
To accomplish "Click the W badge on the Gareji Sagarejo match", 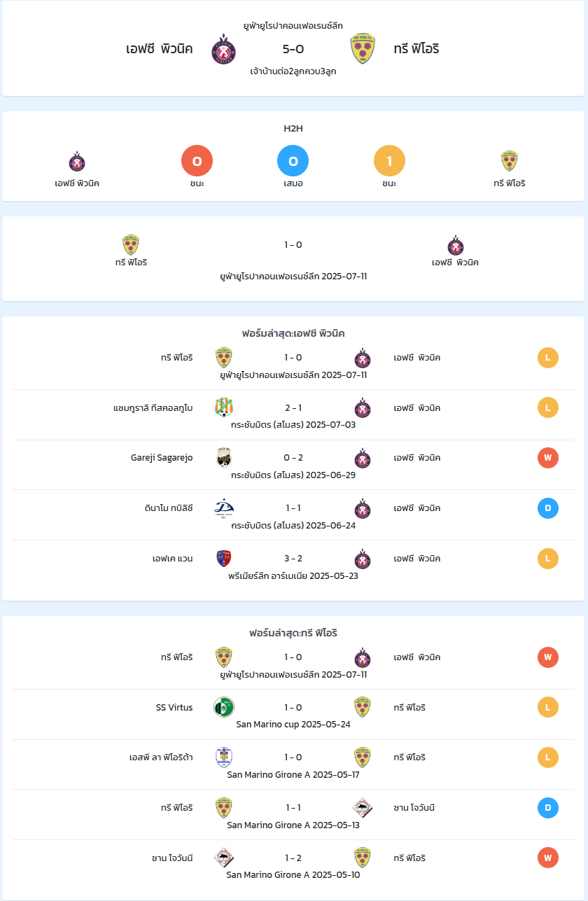I will pyautogui.click(x=548, y=458).
